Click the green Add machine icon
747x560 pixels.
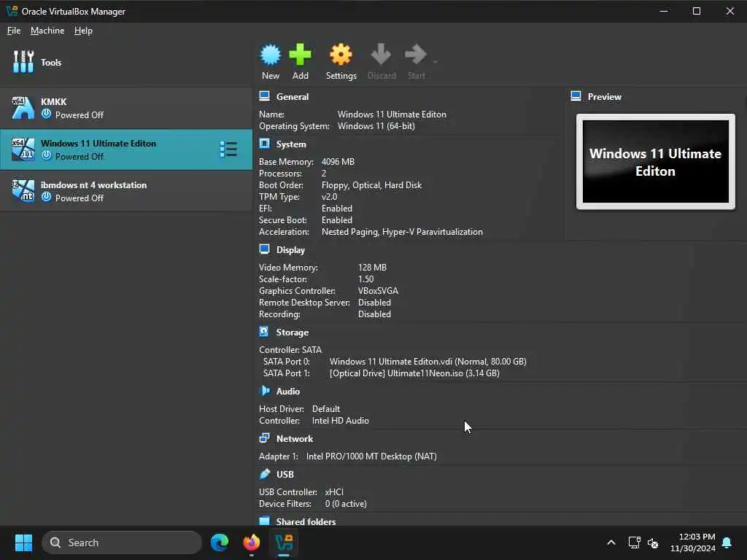tap(300, 55)
